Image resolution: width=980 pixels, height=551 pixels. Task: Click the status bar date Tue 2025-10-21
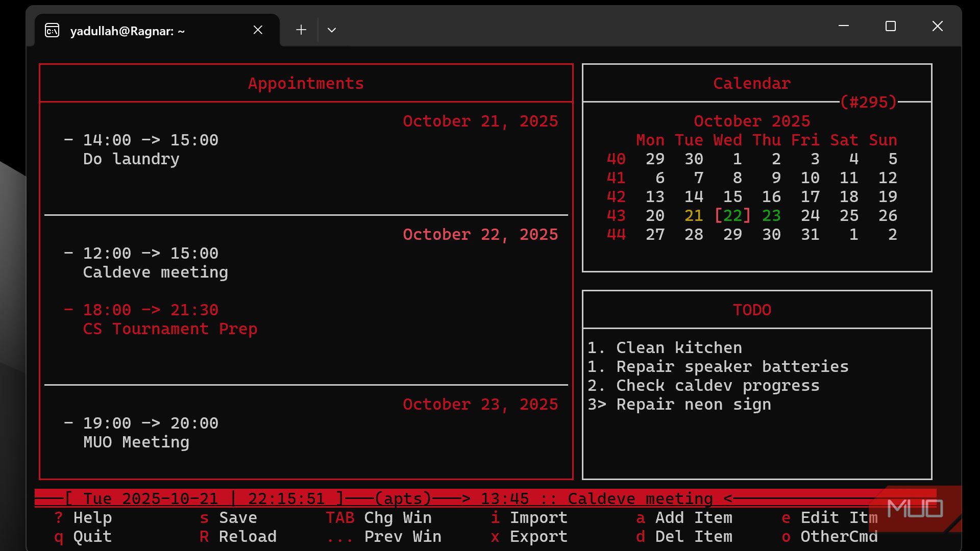[x=151, y=498]
